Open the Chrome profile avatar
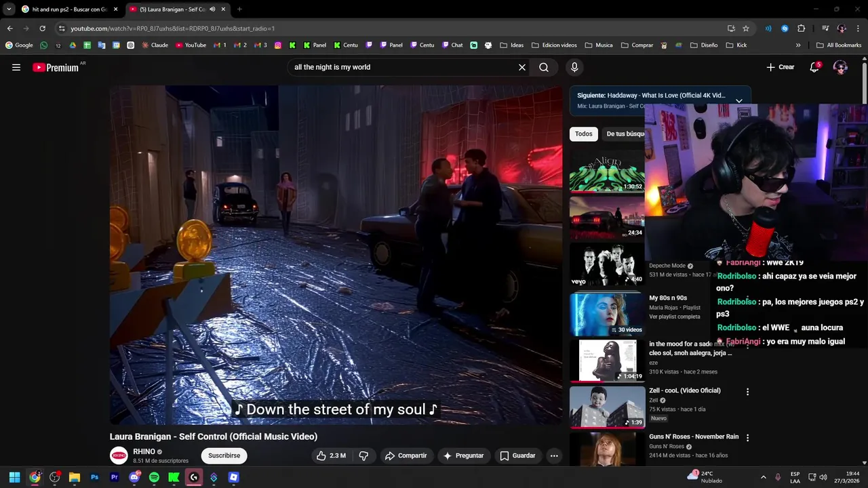The image size is (868, 488). (x=842, y=28)
